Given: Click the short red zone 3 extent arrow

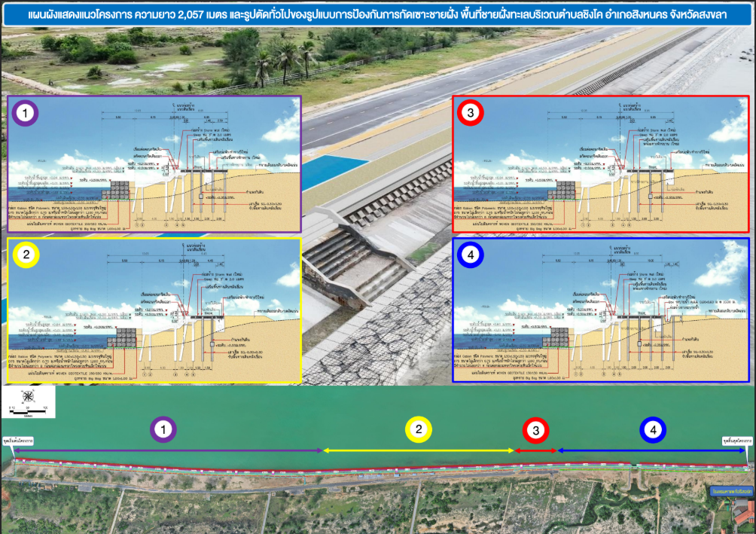Looking at the screenshot, I should coord(535,450).
